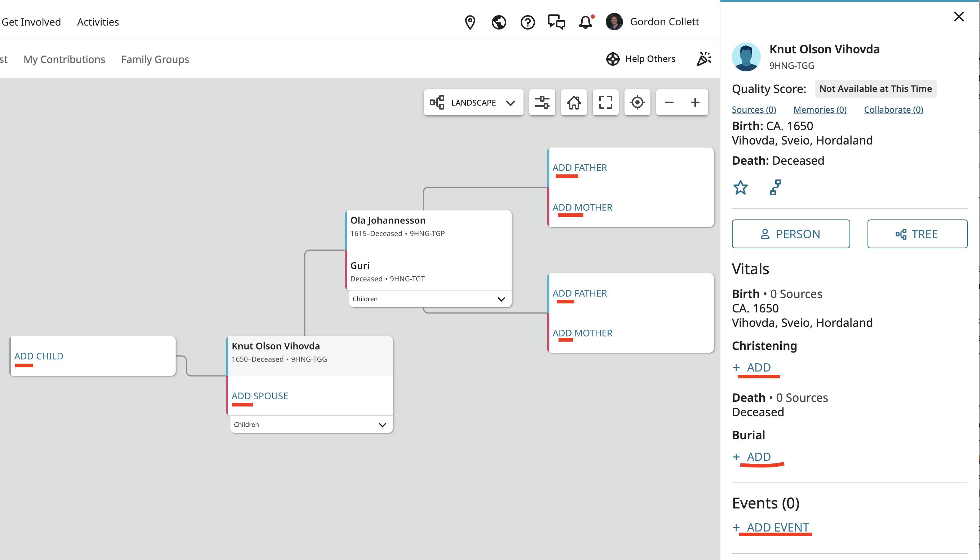Open the Activities menu

pyautogui.click(x=98, y=22)
